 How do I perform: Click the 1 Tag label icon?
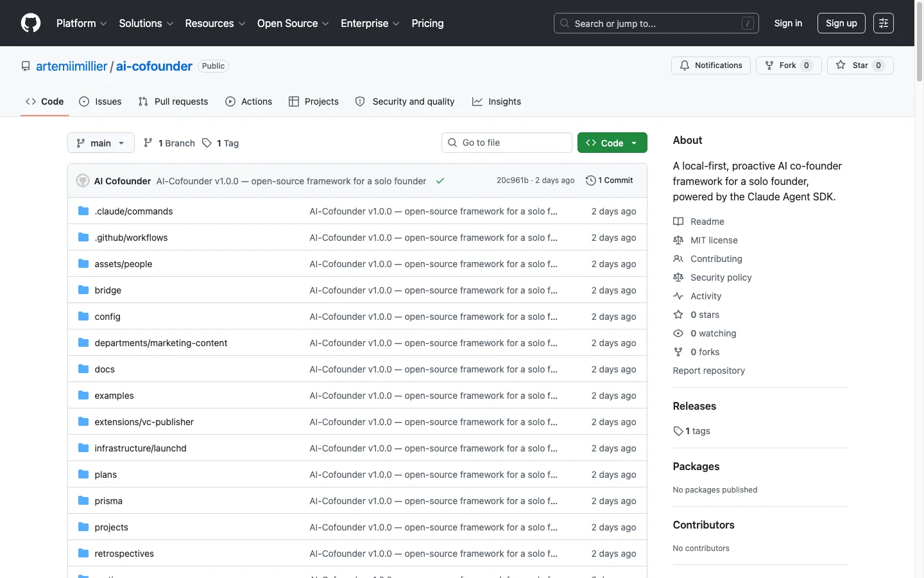coord(207,143)
